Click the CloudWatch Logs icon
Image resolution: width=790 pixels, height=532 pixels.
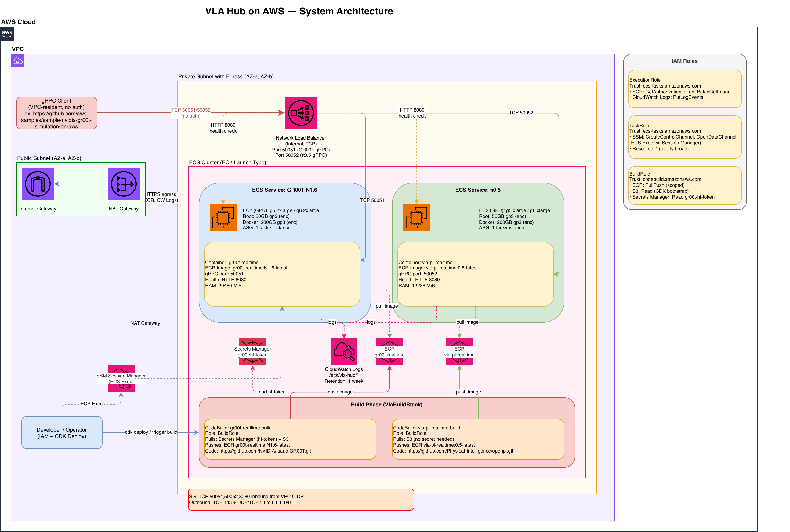(x=344, y=352)
